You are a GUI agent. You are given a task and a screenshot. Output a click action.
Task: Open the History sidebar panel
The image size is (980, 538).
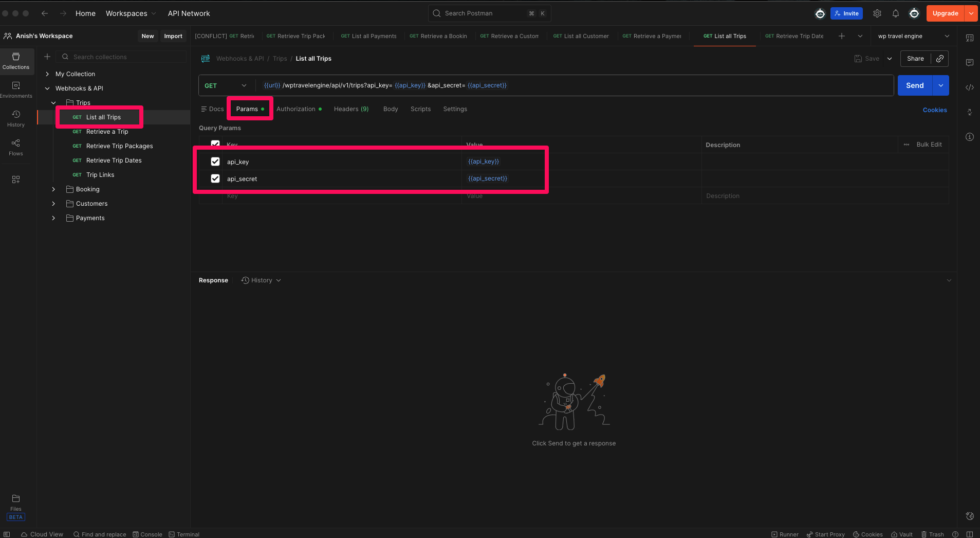click(x=16, y=118)
